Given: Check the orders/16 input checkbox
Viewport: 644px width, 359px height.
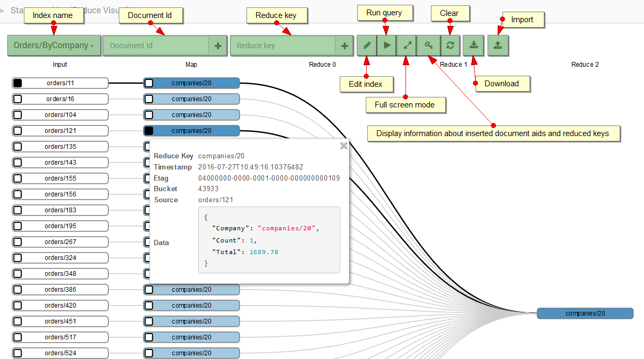Looking at the screenshot, I should pos(17,99).
